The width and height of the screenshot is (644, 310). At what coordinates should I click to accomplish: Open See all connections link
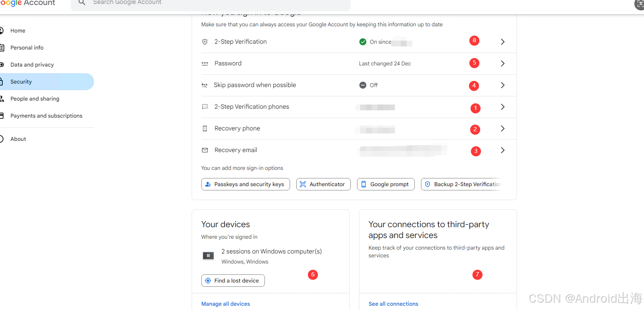pyautogui.click(x=393, y=304)
